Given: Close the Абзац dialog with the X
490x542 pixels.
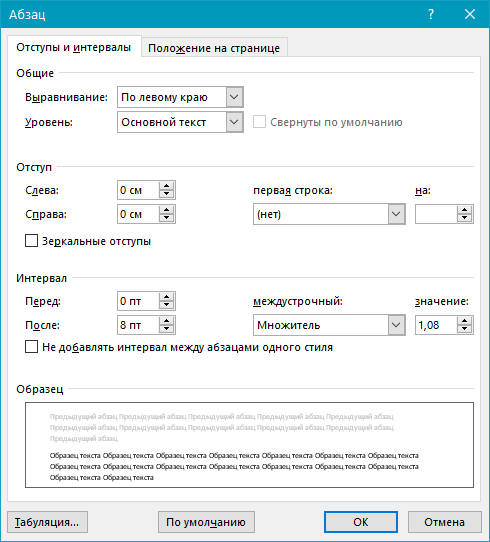Looking at the screenshot, I should [470, 14].
